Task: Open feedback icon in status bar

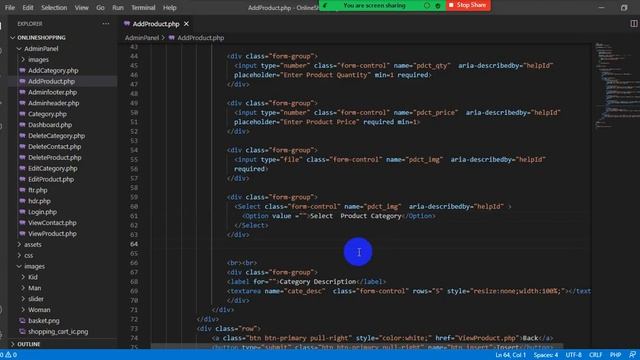Action: 632,355
